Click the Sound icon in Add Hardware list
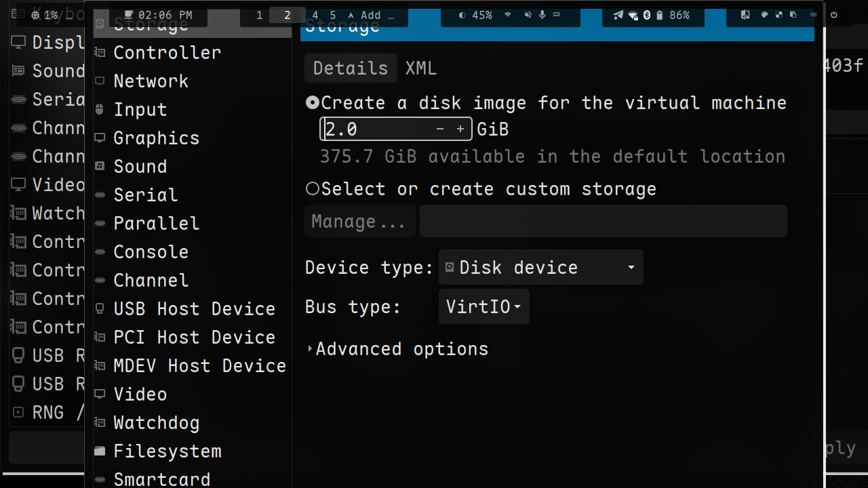This screenshot has height=488, width=868. pos(100,167)
